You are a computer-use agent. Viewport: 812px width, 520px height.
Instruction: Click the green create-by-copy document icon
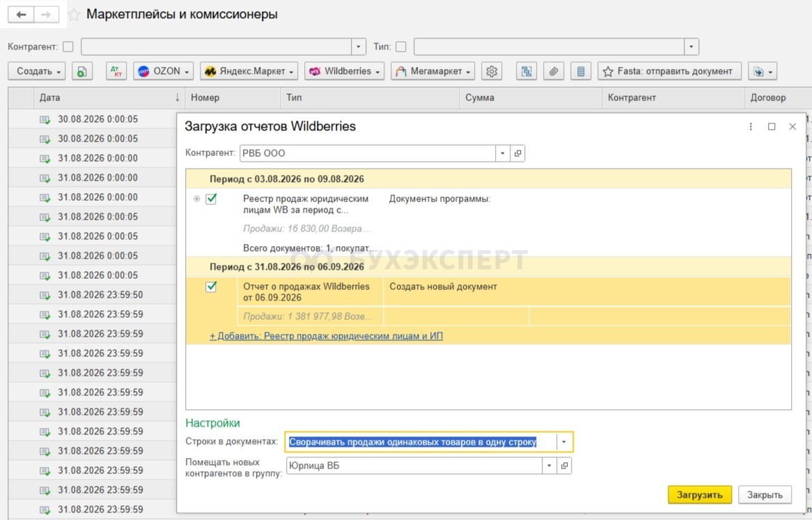point(81,71)
